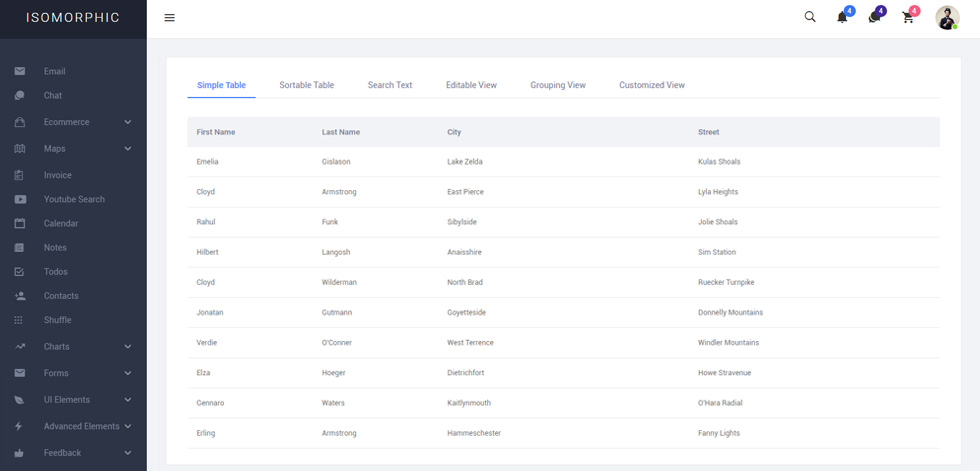
Task: Open the chat messages icon in header
Action: click(874, 17)
